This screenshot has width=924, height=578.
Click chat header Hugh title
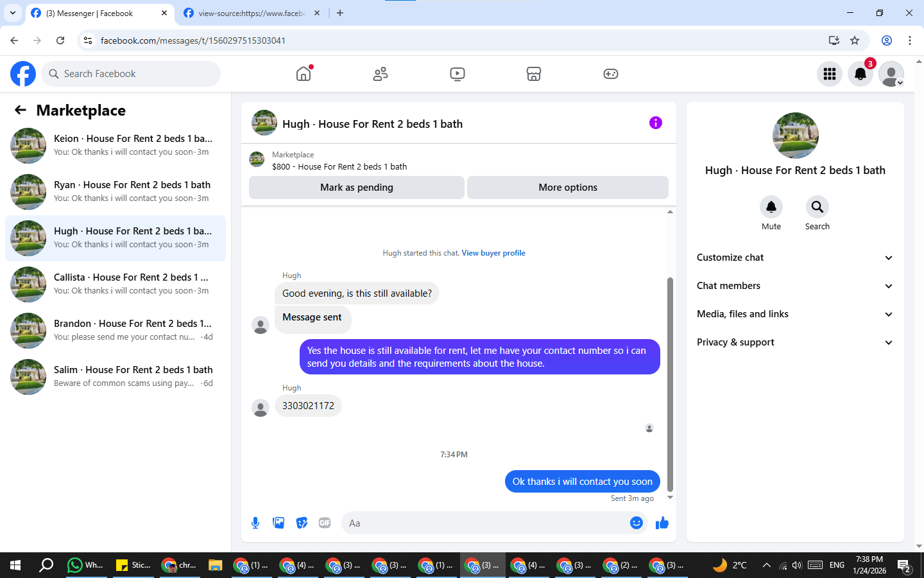[x=372, y=124]
